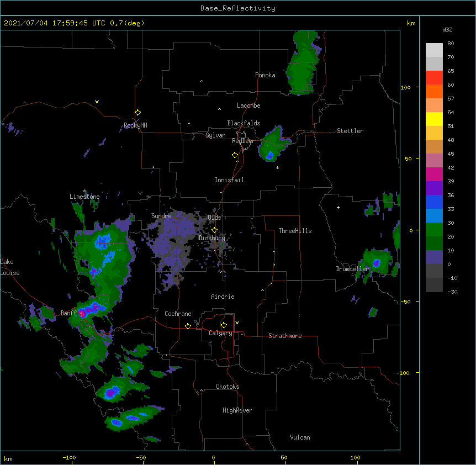Click the RedDeer label
This screenshot has width=476, height=465.
click(243, 141)
